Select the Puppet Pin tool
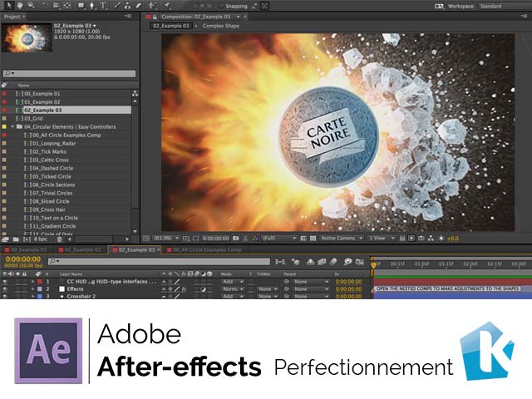 click(x=167, y=6)
